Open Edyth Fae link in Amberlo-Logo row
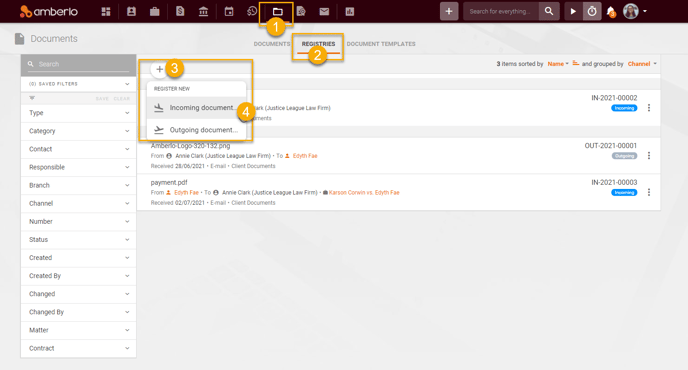This screenshot has width=688, height=370. pos(305,156)
